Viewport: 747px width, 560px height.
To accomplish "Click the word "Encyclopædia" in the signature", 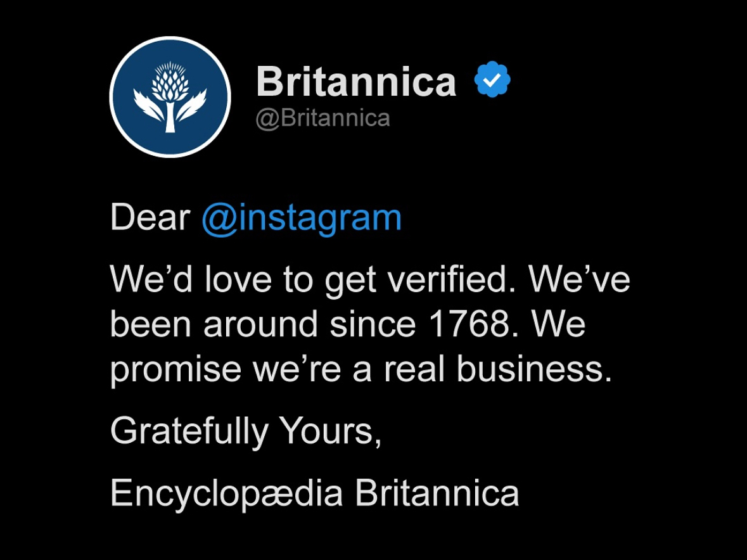I will [x=226, y=493].
